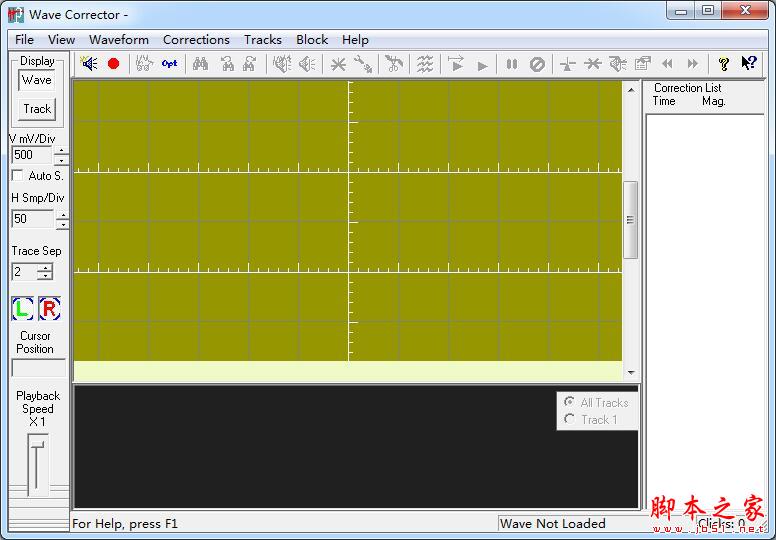Click the V mV/Div value field
The image size is (776, 540).
(x=31, y=155)
